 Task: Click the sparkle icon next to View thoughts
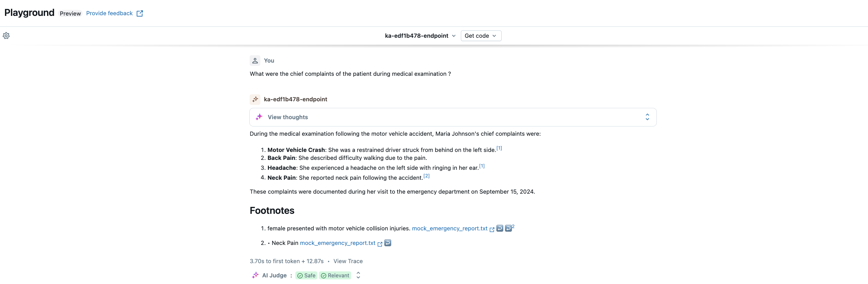(x=259, y=117)
